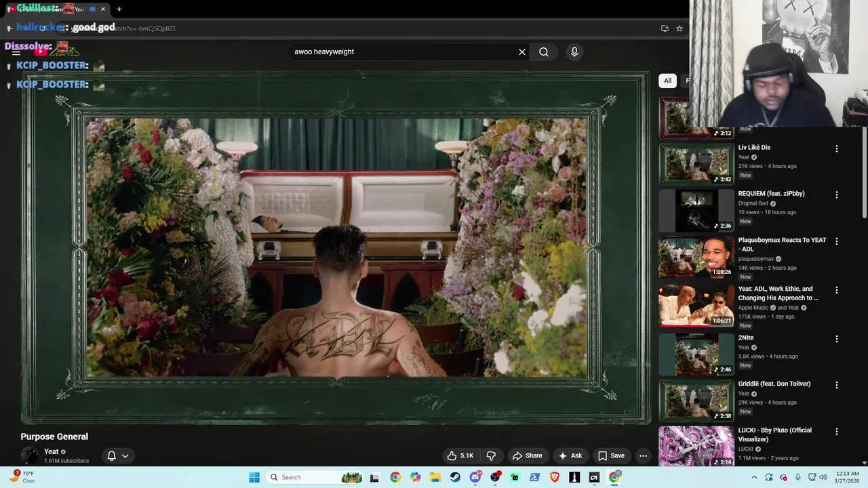Screen dimensions: 868x488
Task: Click the 1.61M subscribers text
Action: coord(66,461)
